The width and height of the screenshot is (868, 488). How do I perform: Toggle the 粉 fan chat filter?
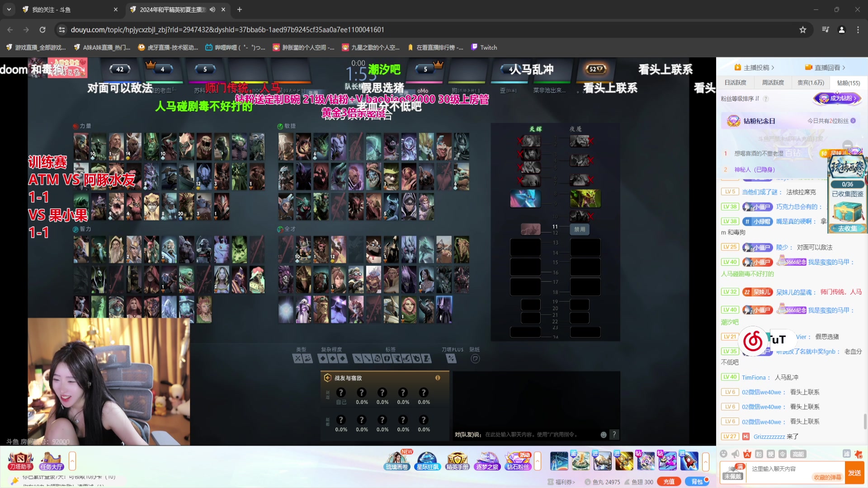(x=759, y=454)
